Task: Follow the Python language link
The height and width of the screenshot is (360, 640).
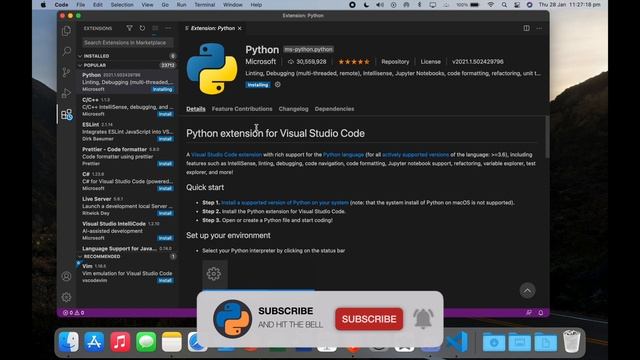Action: coord(343,155)
